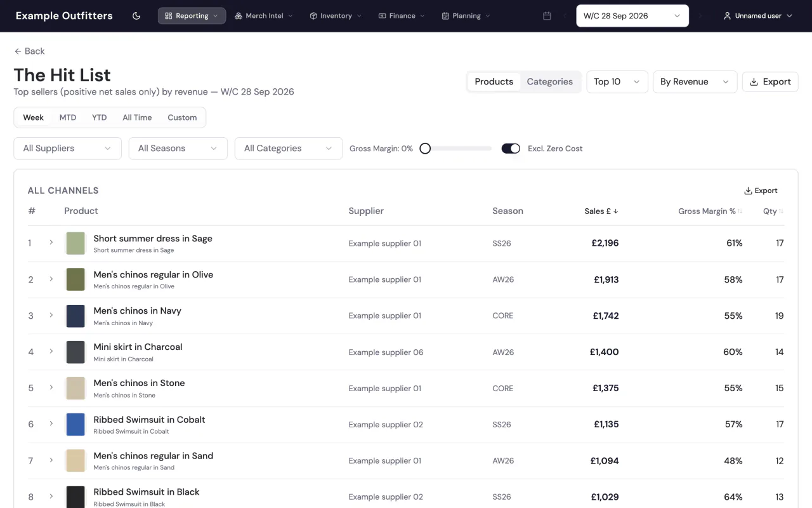Click Gross Margin % sort icon
812x508 pixels.
point(740,211)
